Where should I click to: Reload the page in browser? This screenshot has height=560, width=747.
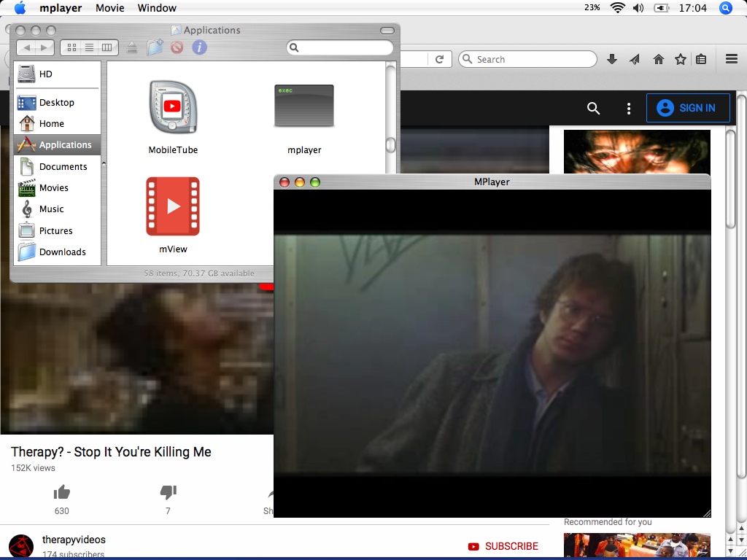point(439,59)
